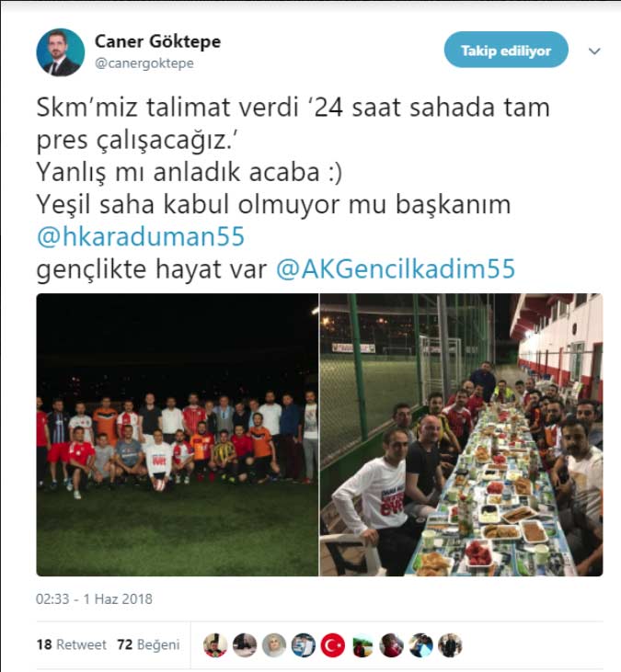Viewport: 621px width, 672px height.
Task: Select the third liker avatar with headscarf
Action: pos(274,645)
